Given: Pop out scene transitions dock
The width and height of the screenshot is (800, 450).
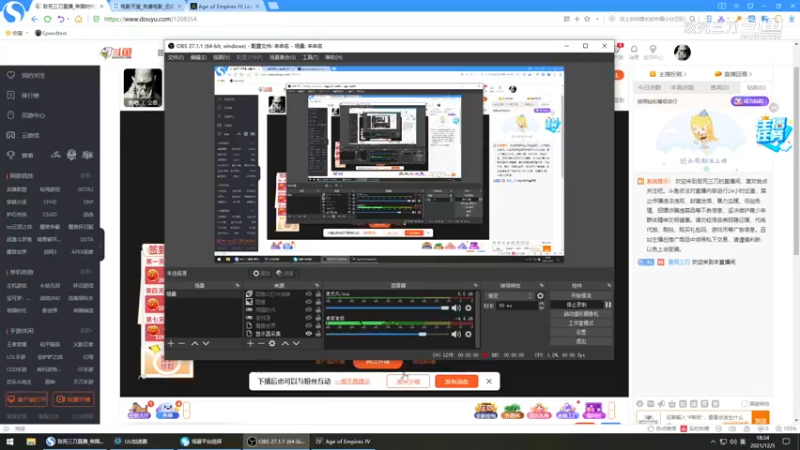Looking at the screenshot, I should 541,286.
